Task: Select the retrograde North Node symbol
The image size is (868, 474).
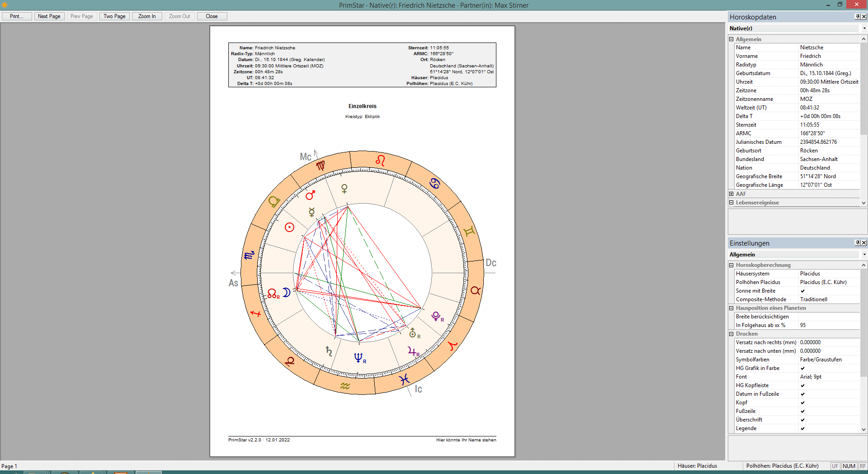Action: 274,294
